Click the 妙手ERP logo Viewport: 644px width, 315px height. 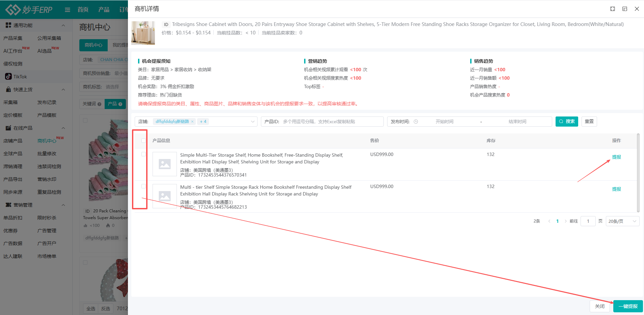[x=29, y=9]
